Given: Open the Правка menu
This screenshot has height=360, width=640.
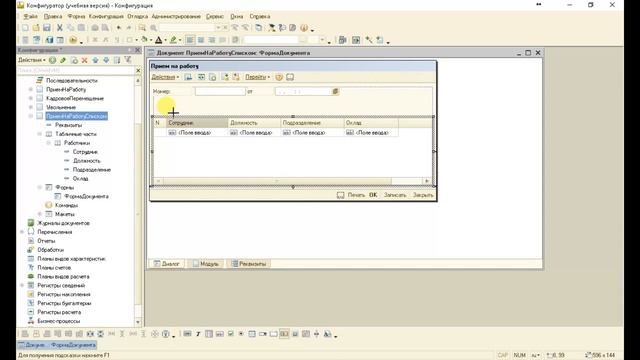Looking at the screenshot, I should coord(53,17).
